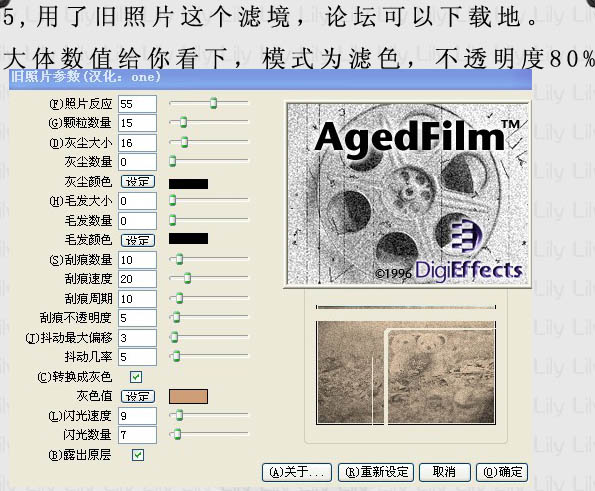Click the 颗粒数量 slider handle
Screen dimensions: 595x491
coord(183,122)
